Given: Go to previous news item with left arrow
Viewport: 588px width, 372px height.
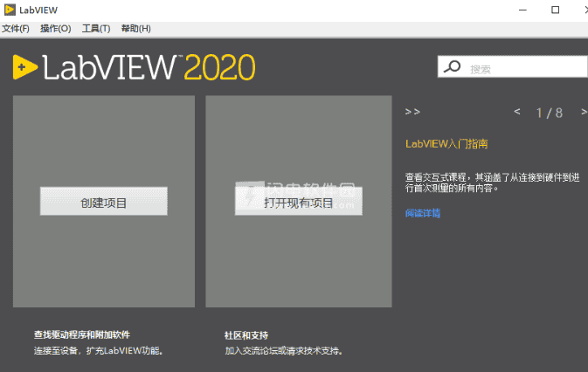Looking at the screenshot, I should (x=517, y=112).
